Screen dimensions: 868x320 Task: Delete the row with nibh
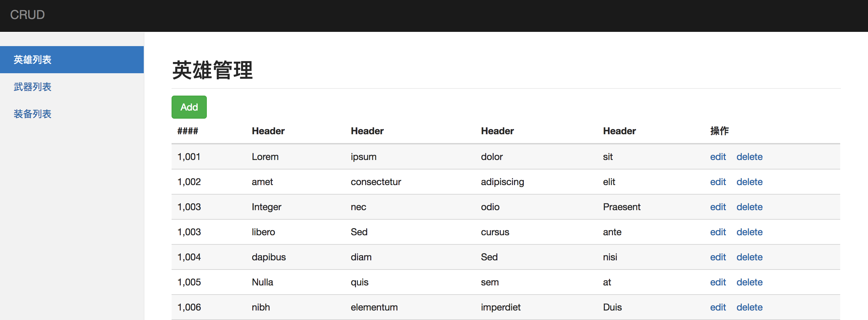[749, 307]
